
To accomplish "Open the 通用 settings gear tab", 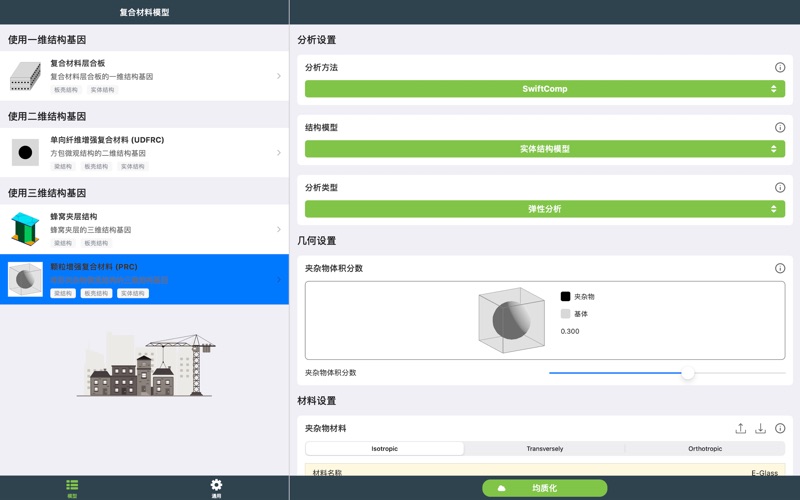I will [216, 488].
